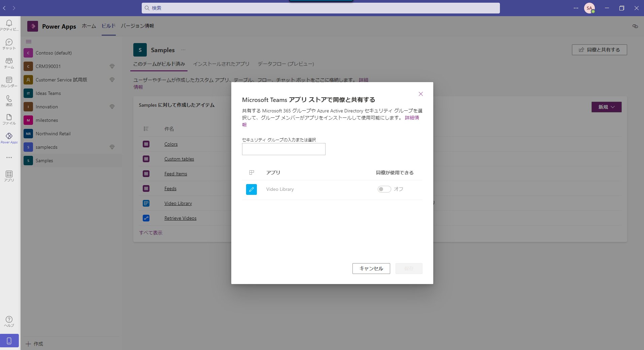Screen dimensions: 644x350
Task: Open the Retrieve Videos link
Action: click(180, 218)
